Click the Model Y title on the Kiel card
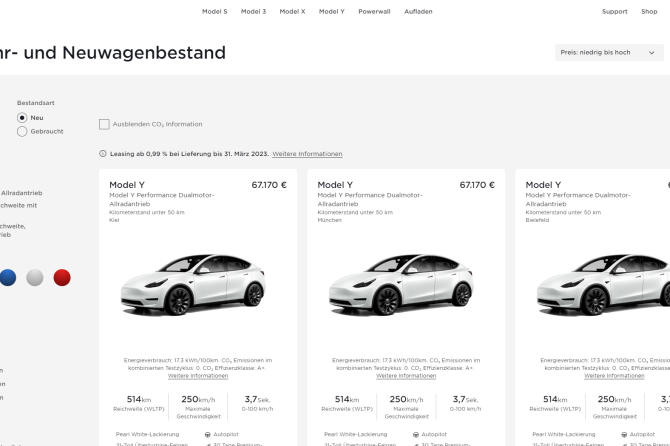This screenshot has height=446, width=670. (127, 185)
